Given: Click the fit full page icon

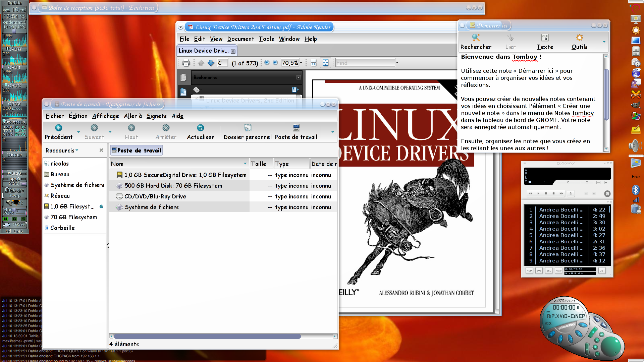Looking at the screenshot, I should coord(325,63).
